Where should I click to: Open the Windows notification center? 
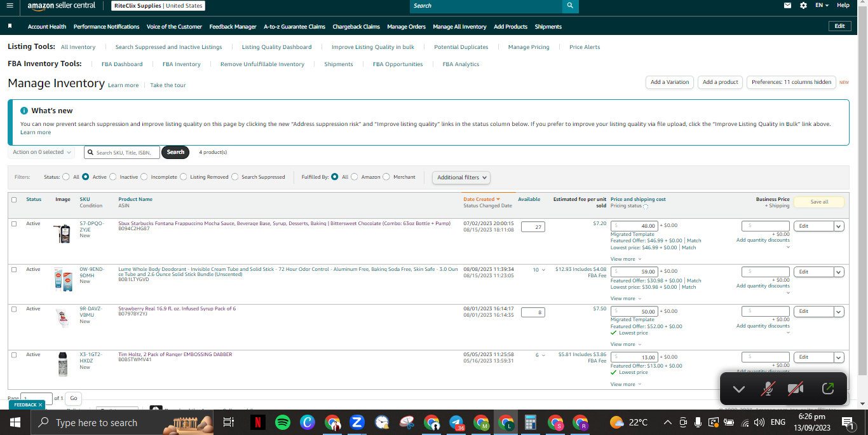pos(847,422)
